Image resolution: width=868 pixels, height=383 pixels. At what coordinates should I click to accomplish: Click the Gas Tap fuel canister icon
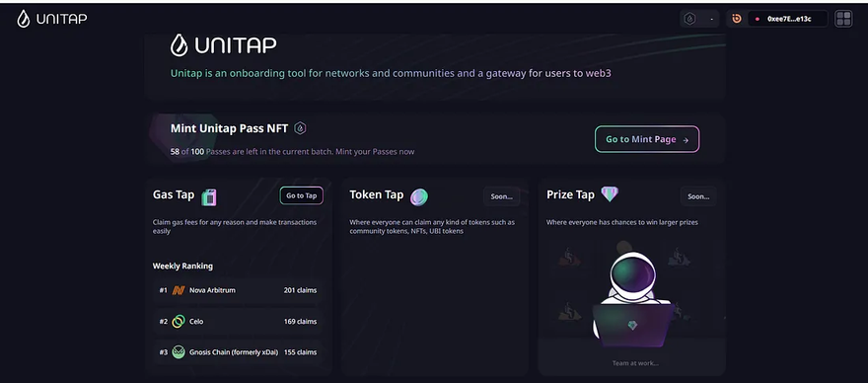tap(209, 196)
